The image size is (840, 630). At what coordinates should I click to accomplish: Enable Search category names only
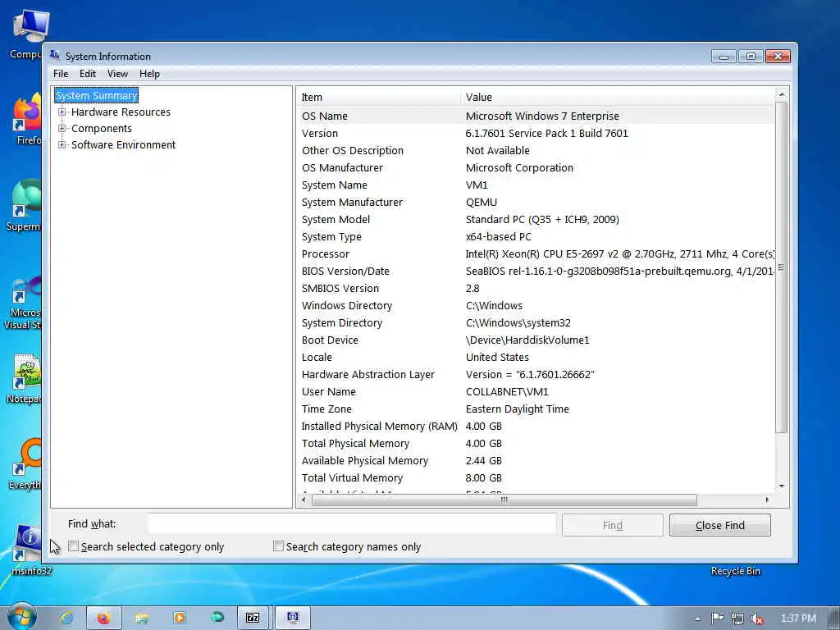coord(278,546)
